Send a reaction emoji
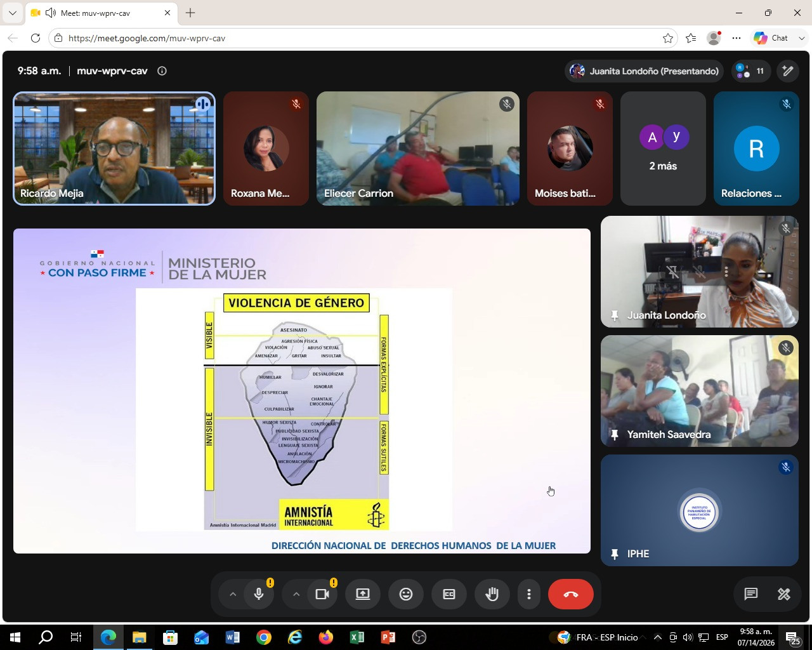812x650 pixels. click(406, 594)
